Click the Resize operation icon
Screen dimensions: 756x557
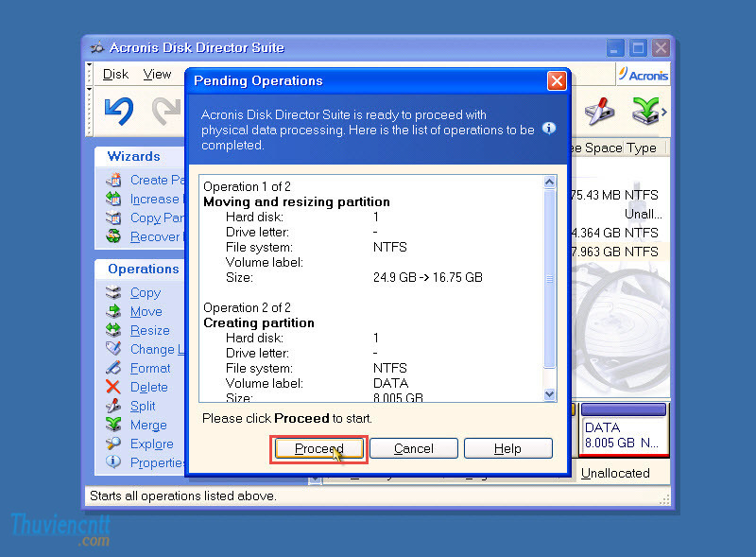[113, 330]
